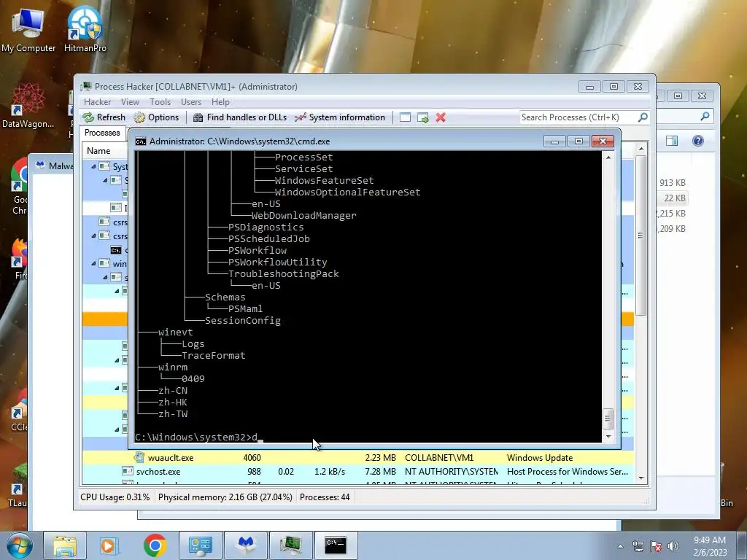Collapse the System process tree node
The image size is (747, 560).
point(93,167)
